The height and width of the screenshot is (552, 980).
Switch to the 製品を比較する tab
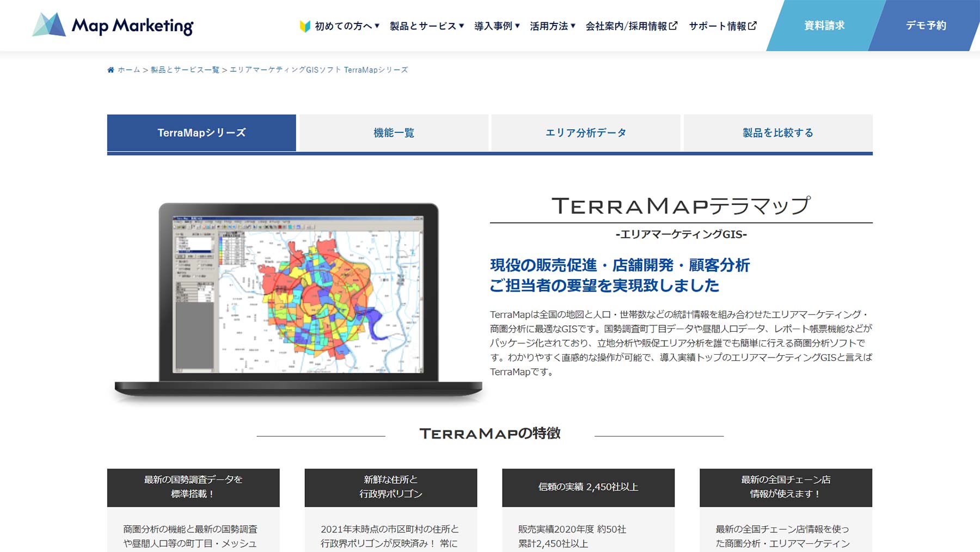point(778,132)
